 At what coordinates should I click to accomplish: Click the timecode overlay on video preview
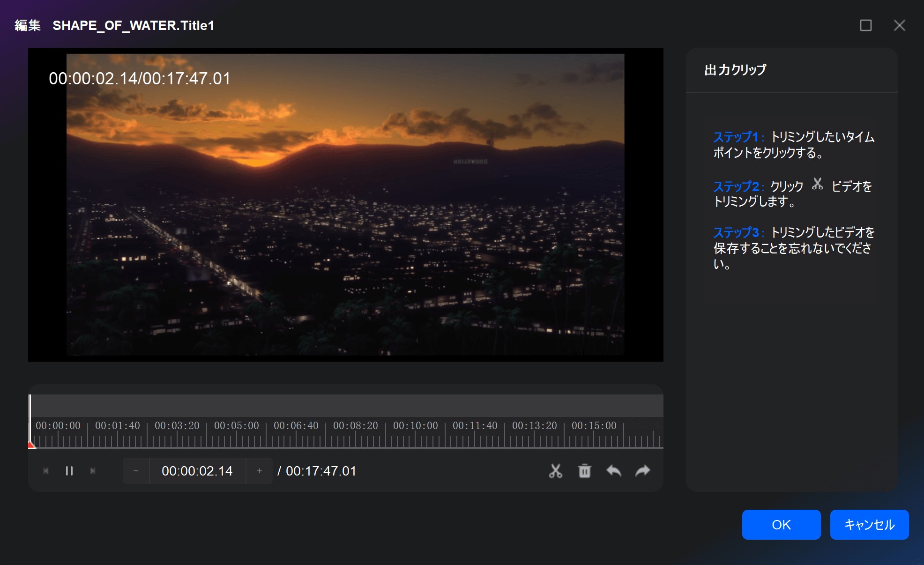(140, 79)
